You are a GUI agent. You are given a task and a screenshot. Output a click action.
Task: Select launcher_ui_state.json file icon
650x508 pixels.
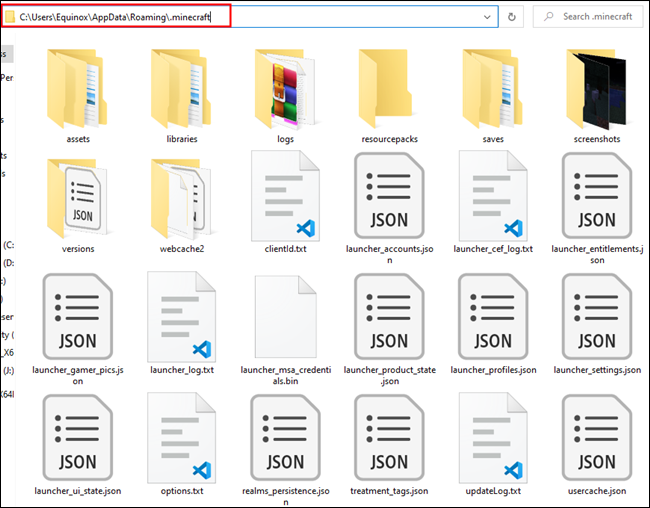[78, 438]
